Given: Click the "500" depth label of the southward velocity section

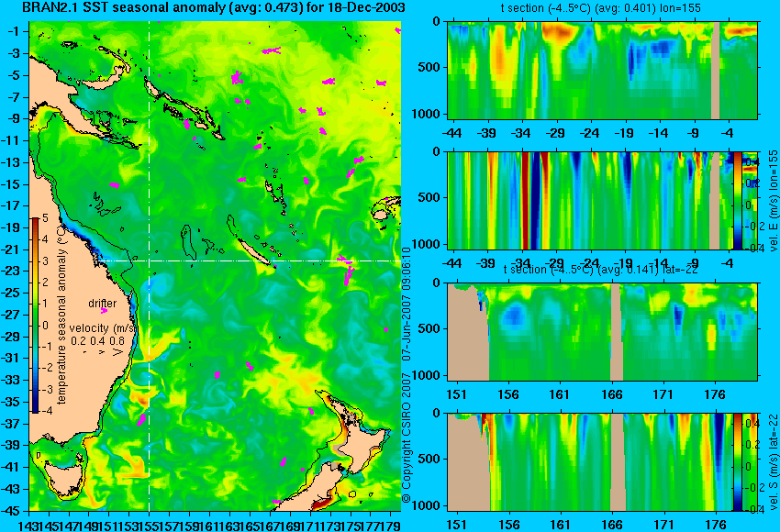Looking at the screenshot, I should coord(429,459).
